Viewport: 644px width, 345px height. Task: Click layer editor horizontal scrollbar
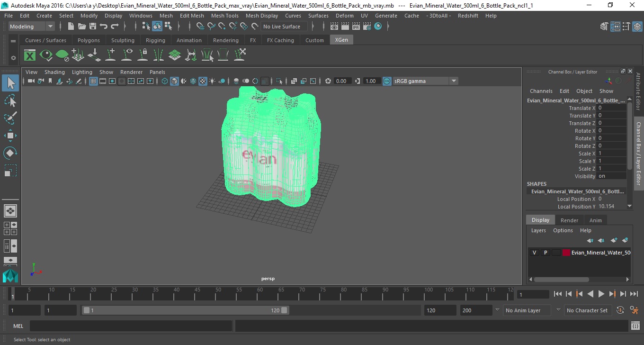coord(562,280)
